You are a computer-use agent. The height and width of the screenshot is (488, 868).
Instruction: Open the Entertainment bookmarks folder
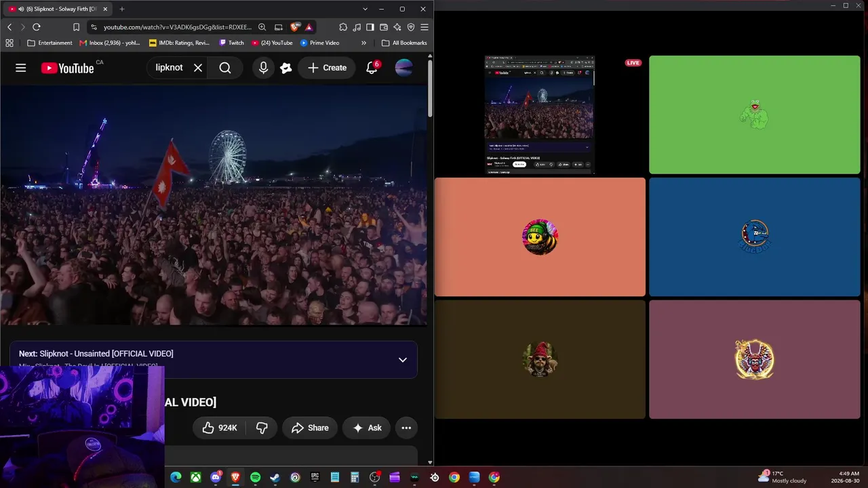50,43
